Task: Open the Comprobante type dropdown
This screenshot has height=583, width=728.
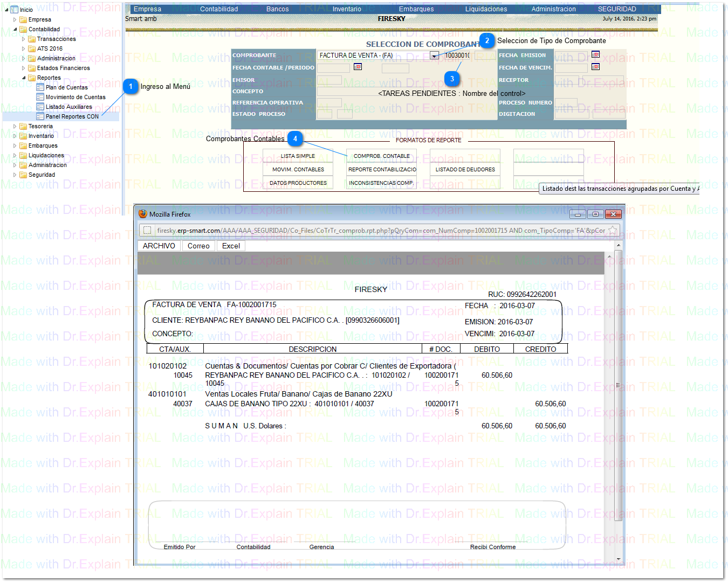Action: point(434,55)
